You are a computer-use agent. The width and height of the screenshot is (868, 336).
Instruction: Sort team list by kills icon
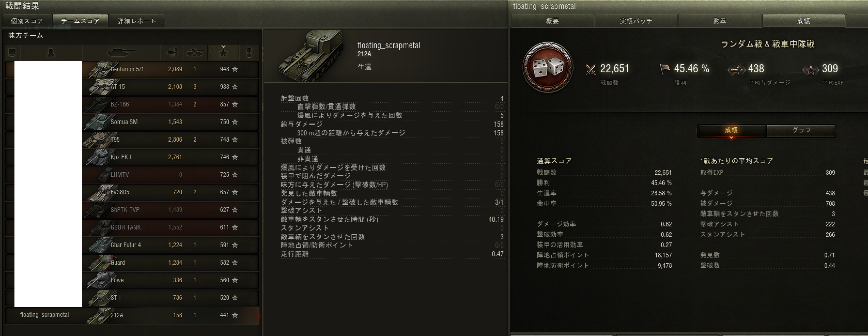(195, 52)
